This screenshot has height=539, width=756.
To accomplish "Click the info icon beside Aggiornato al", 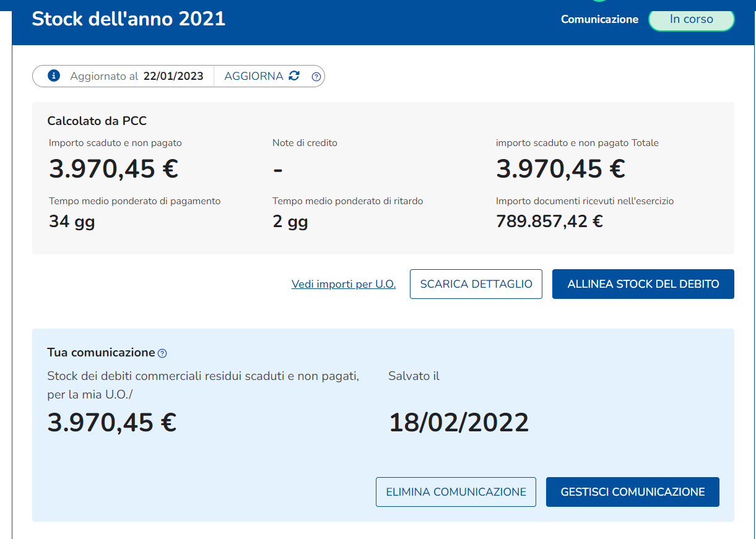I will coord(54,76).
